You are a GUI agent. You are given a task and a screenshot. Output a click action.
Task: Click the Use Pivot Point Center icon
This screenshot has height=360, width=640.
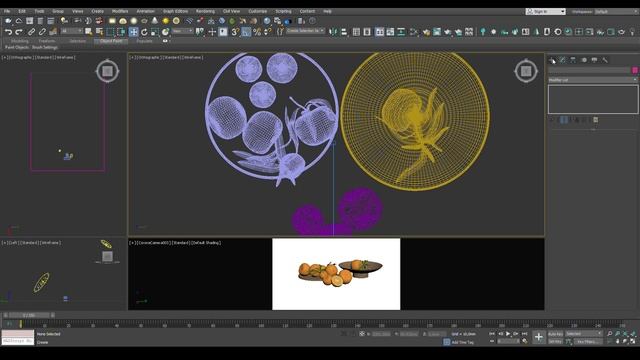coord(200,32)
